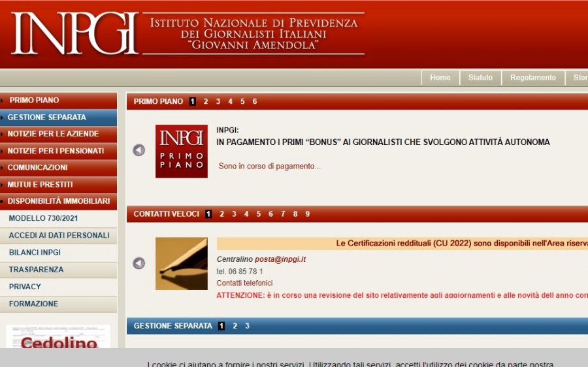Click the phone number tel. 06 85 78 1

(x=240, y=271)
